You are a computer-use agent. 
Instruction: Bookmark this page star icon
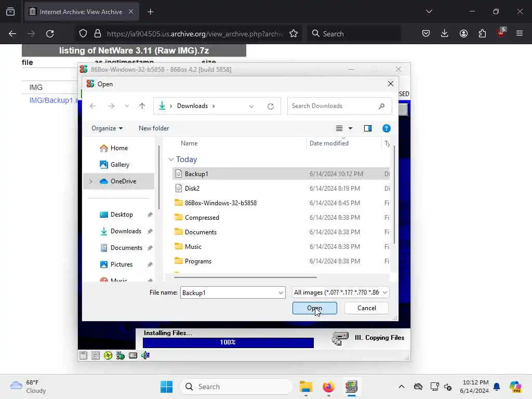(x=294, y=34)
